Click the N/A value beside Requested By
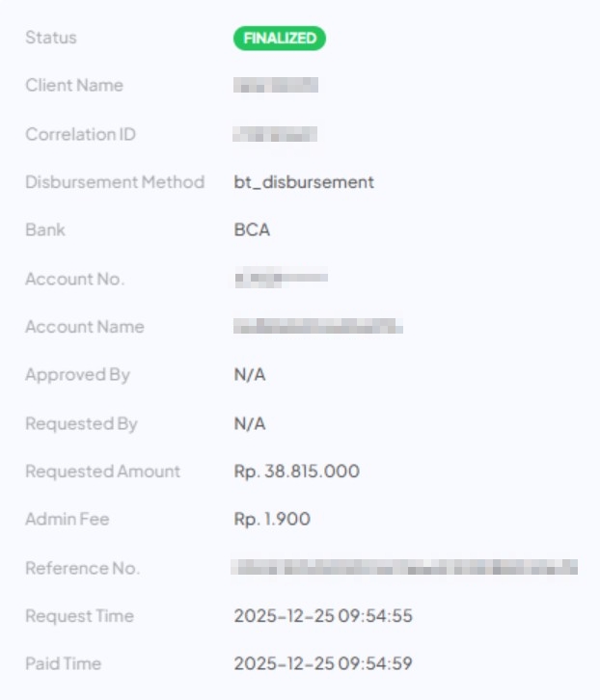The image size is (600, 700). tap(249, 423)
